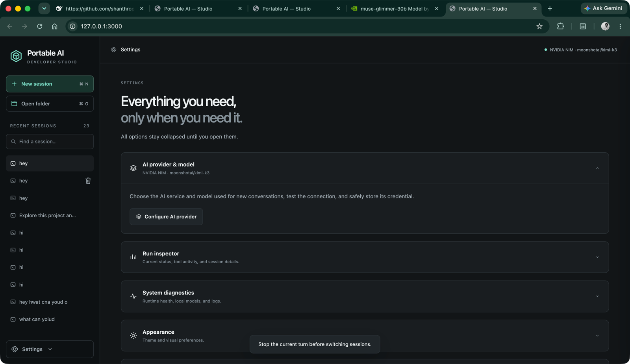
Task: Open the tab search dropdown arrow
Action: click(x=44, y=9)
